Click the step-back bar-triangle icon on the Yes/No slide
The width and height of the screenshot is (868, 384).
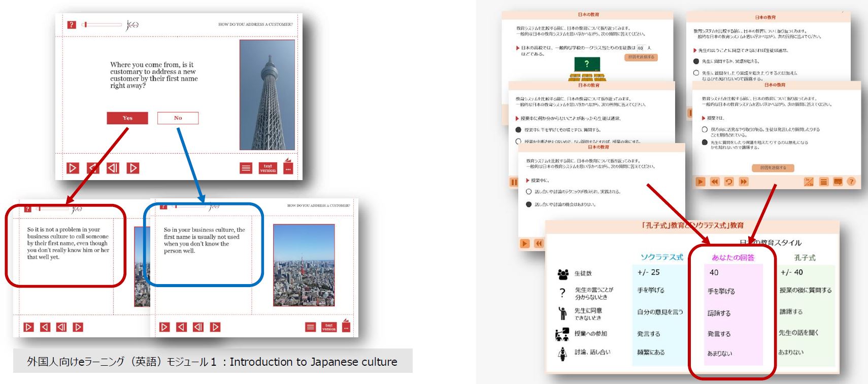113,168
